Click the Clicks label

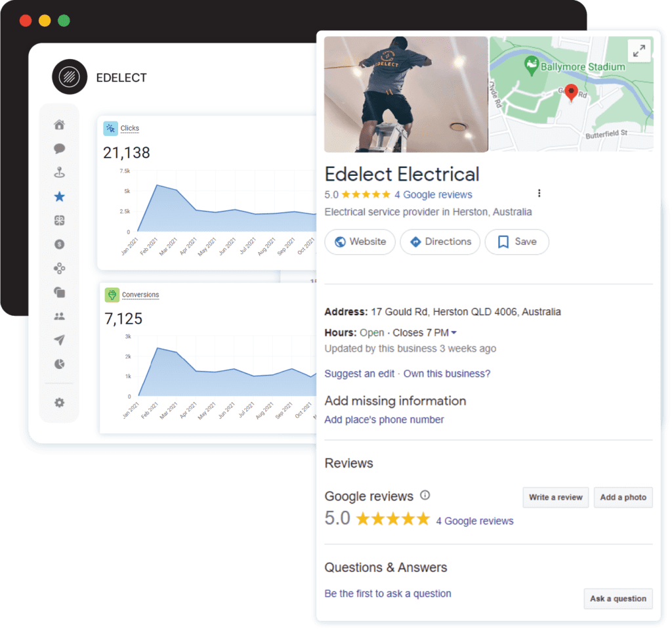130,128
